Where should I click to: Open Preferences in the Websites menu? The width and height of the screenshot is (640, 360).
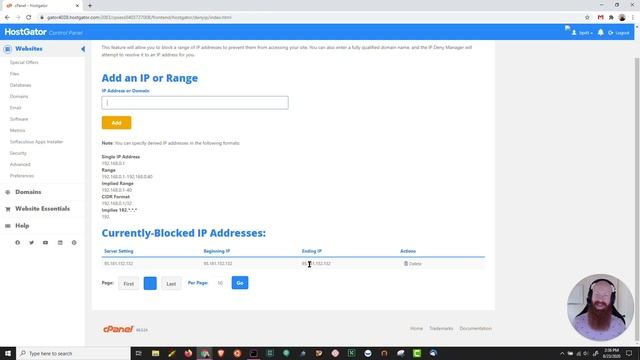point(22,176)
